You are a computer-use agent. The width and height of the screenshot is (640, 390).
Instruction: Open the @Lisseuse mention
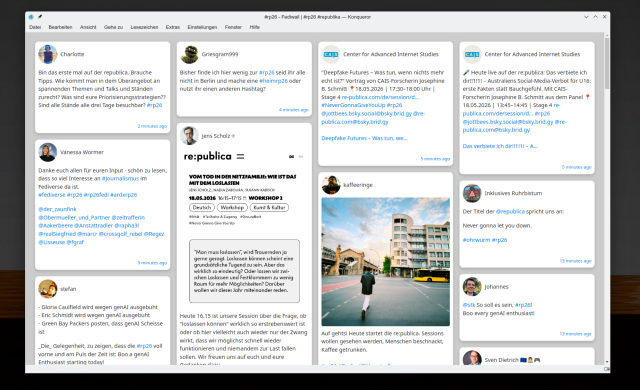point(51,242)
